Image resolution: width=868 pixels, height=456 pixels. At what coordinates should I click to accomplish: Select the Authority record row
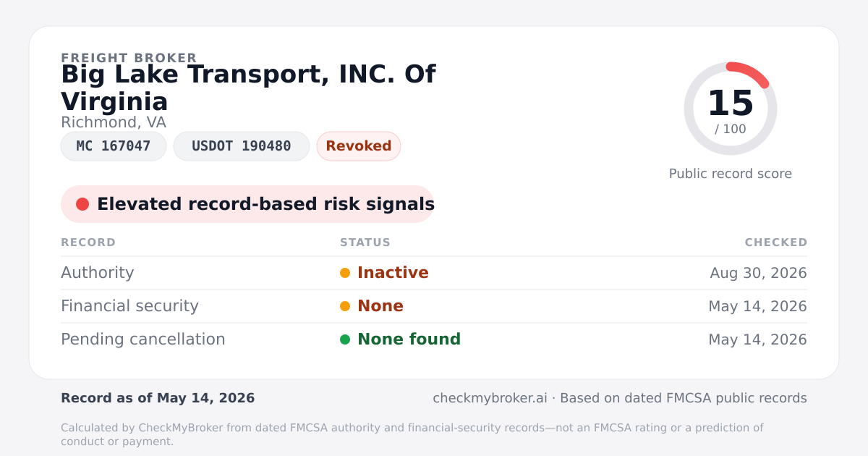434,273
